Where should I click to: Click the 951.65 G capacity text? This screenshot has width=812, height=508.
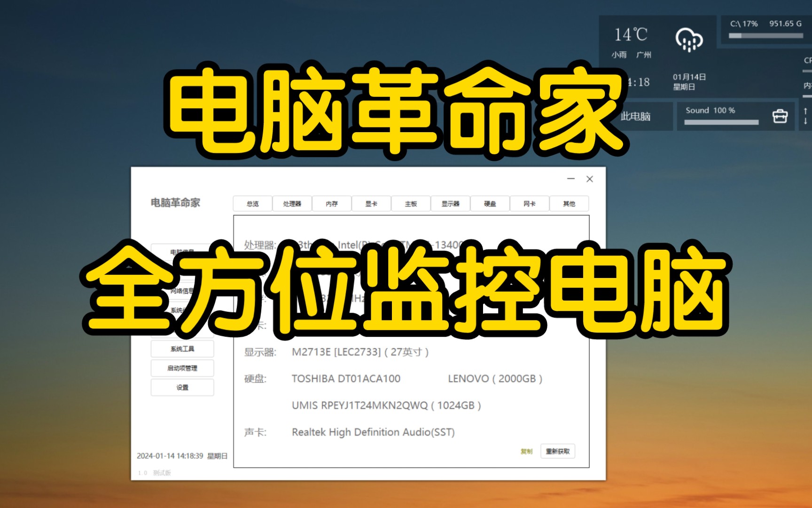coord(785,24)
